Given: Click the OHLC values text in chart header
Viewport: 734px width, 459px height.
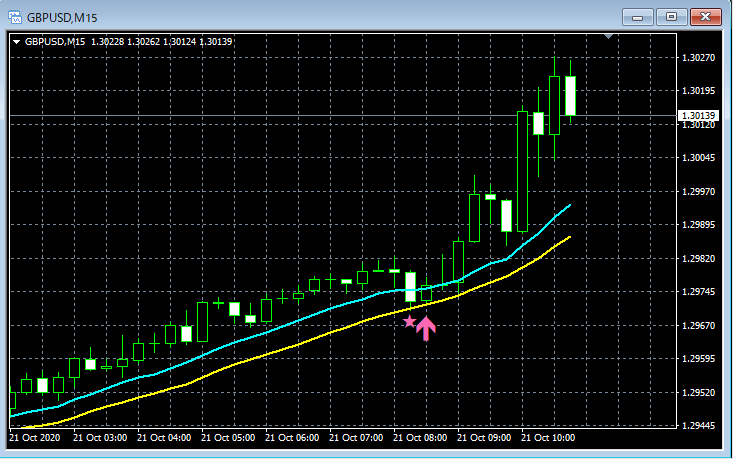Looking at the screenshot, I should (x=161, y=42).
